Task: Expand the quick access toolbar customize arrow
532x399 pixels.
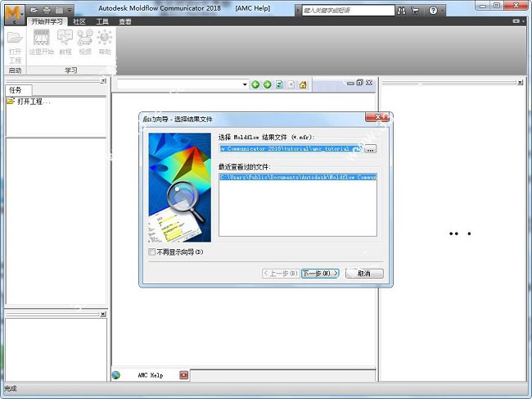Action: click(x=70, y=10)
